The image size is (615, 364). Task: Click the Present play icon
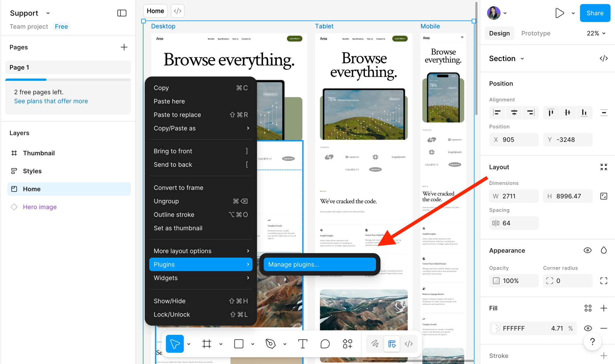point(559,13)
